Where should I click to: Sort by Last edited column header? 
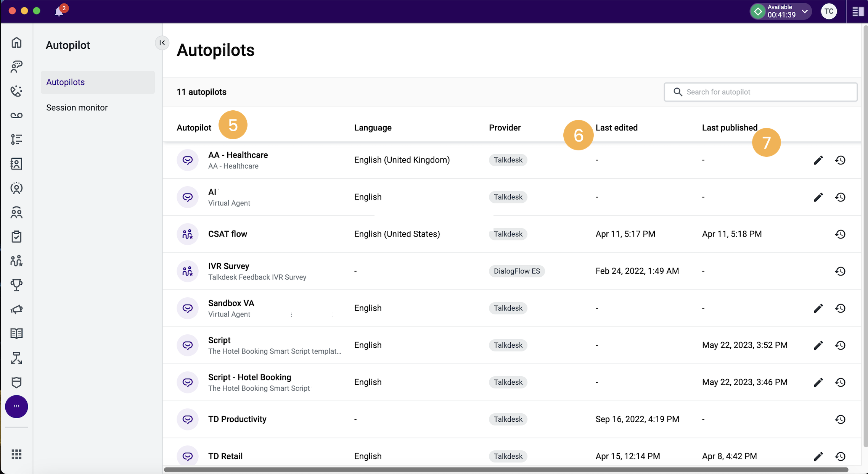click(616, 128)
